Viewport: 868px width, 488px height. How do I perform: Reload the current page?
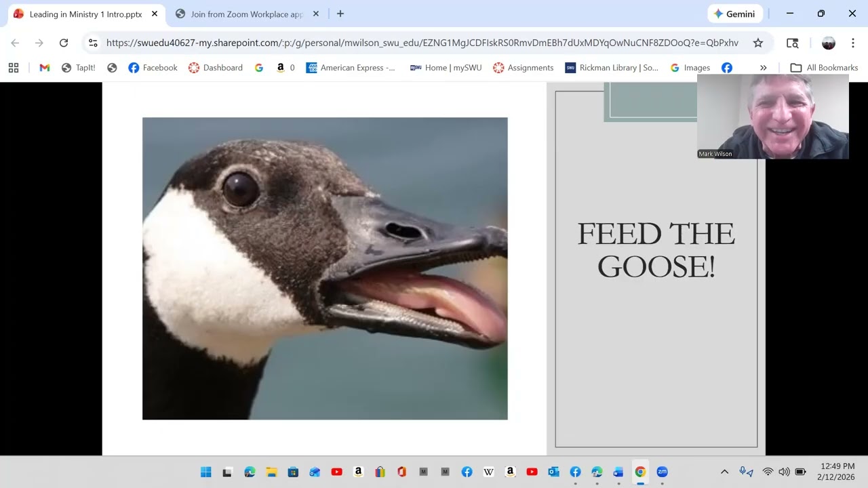(x=64, y=43)
